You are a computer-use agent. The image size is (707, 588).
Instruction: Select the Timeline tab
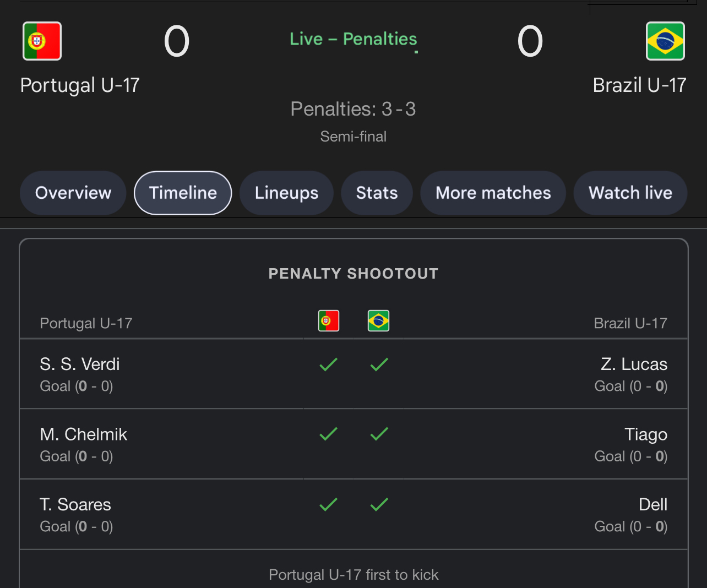183,193
